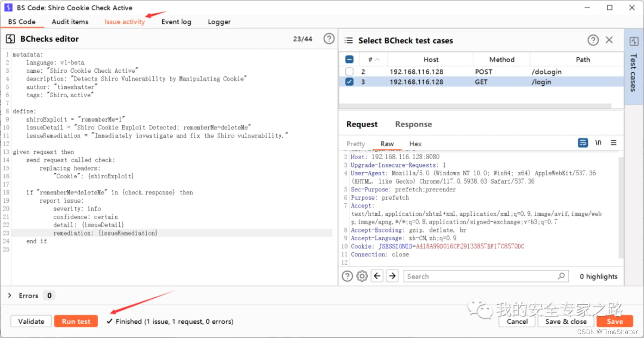Click the Errors count 0 badge
This screenshot has width=644, height=338.
[49, 296]
